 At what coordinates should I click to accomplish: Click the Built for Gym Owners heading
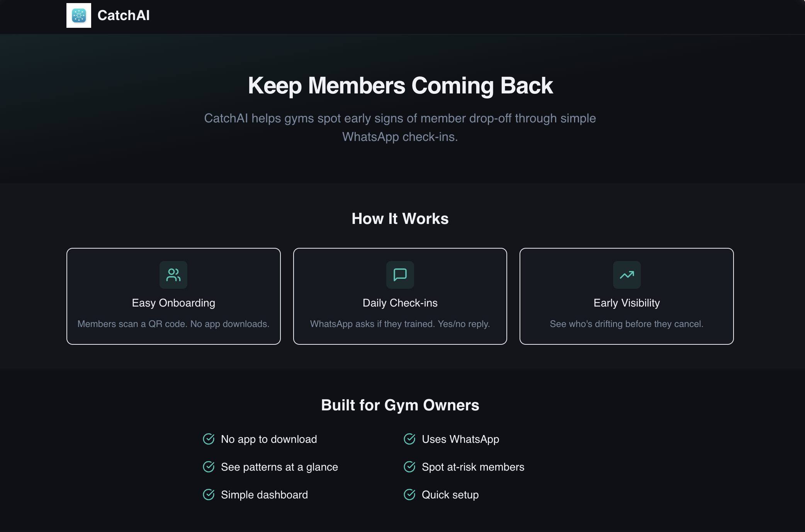coord(400,405)
